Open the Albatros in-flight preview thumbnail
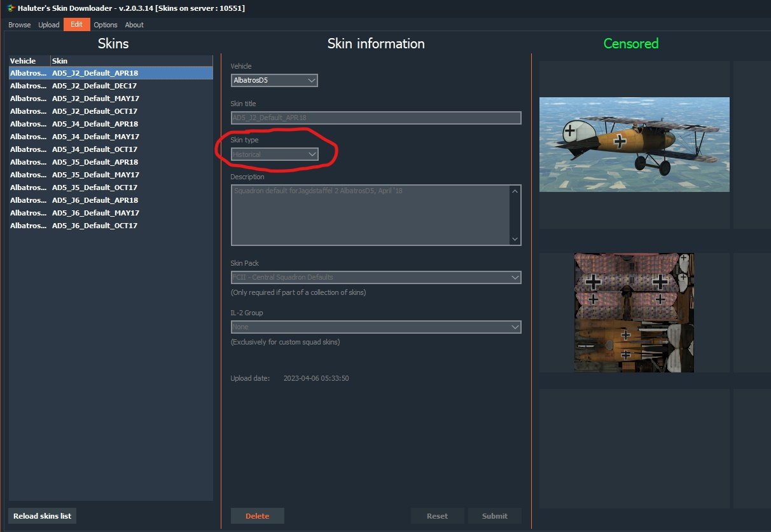 pos(634,144)
